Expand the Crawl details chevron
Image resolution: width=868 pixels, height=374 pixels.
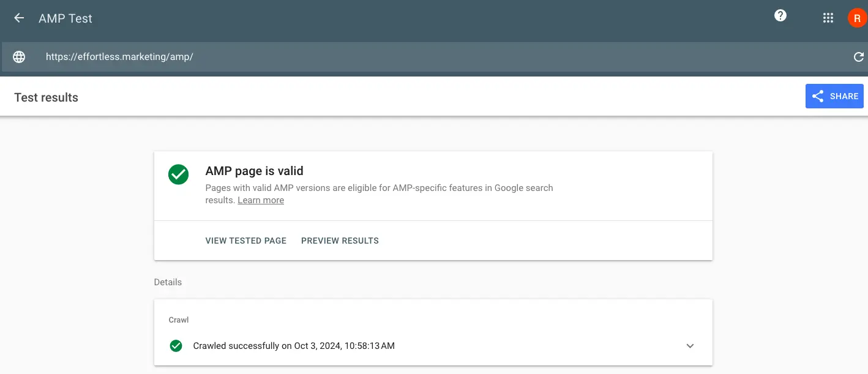pyautogui.click(x=690, y=346)
